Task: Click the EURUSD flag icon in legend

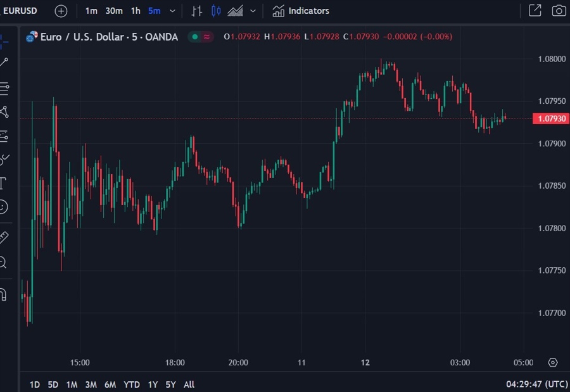Action: (32, 37)
